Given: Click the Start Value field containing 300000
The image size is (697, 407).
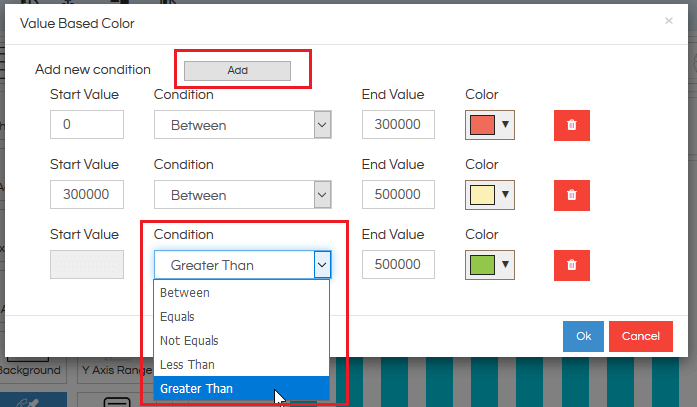Looking at the screenshot, I should pyautogui.click(x=87, y=194).
